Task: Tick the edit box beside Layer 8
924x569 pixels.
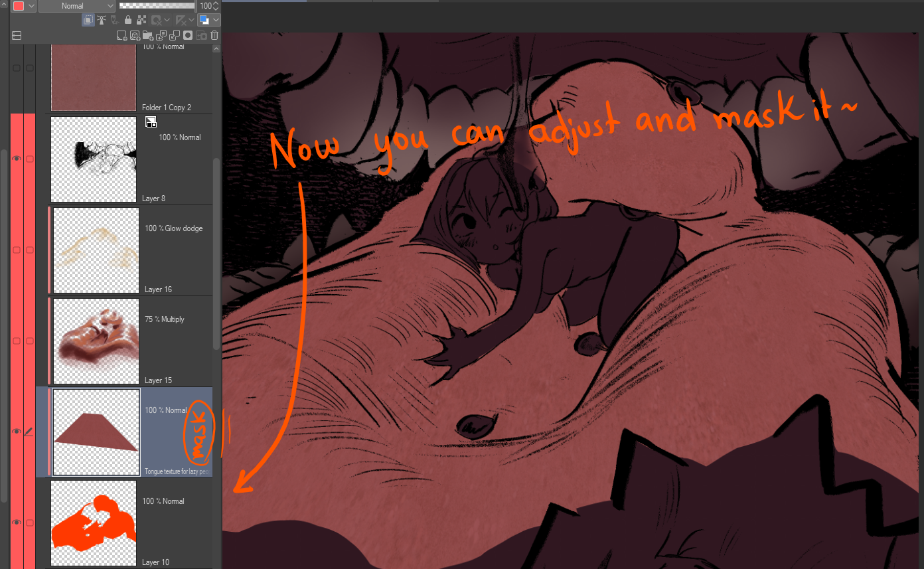Action: click(29, 159)
